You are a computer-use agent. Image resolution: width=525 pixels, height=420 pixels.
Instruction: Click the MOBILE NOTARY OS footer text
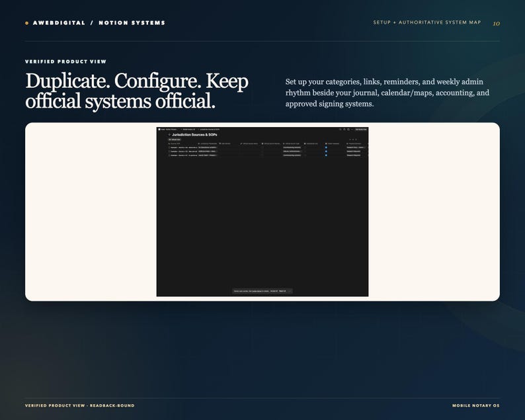pos(476,405)
